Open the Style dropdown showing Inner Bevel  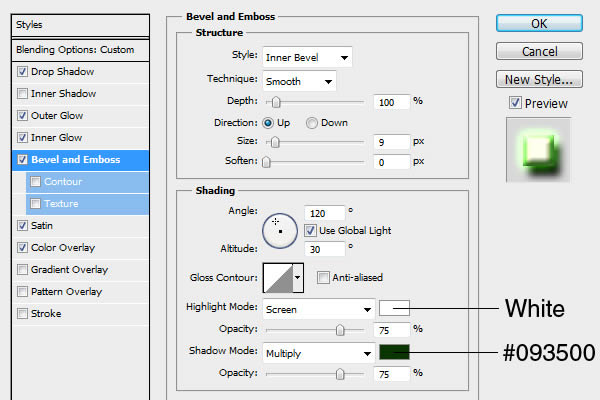coord(306,57)
